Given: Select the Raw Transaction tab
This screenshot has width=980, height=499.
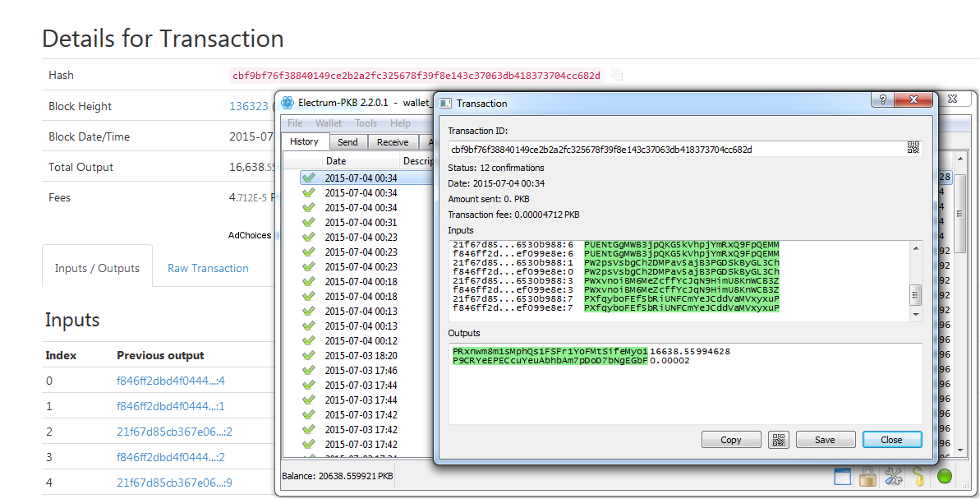Looking at the screenshot, I should tap(208, 268).
